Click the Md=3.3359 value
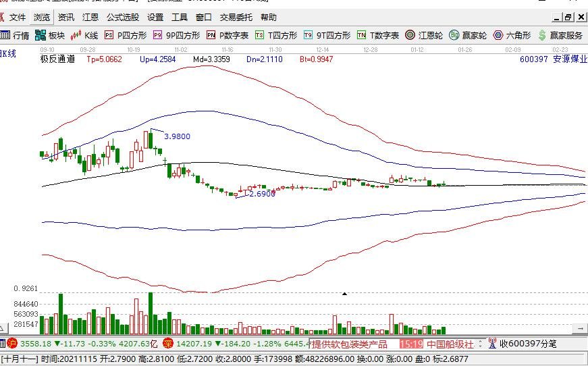This screenshot has height=366, width=588. (211, 59)
